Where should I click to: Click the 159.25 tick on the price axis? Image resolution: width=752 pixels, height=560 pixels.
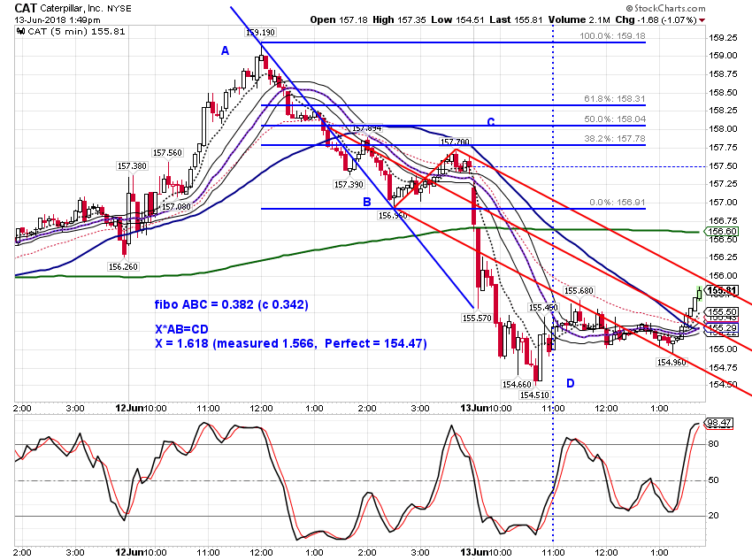[723, 37]
